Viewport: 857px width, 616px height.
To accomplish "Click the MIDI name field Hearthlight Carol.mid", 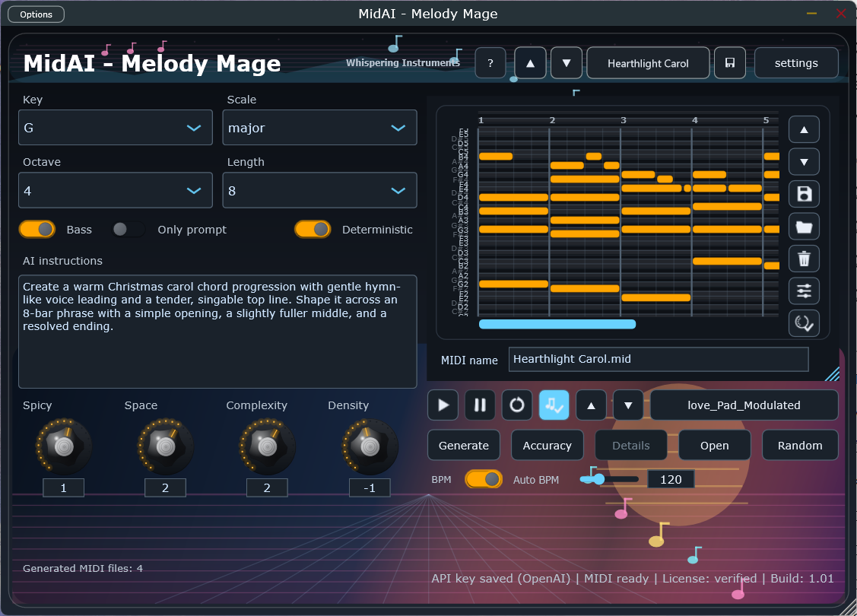I will point(658,359).
